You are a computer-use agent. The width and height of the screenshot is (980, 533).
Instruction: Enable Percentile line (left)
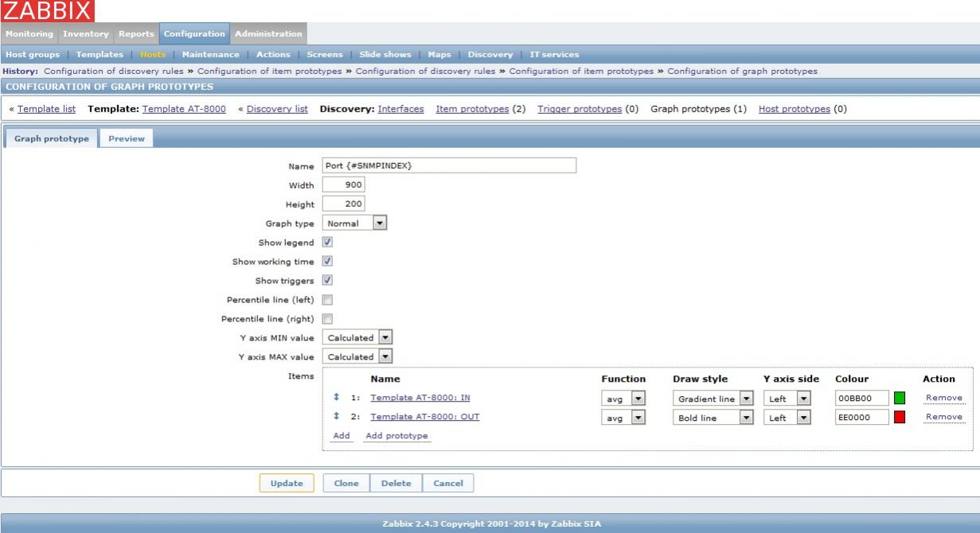point(327,300)
